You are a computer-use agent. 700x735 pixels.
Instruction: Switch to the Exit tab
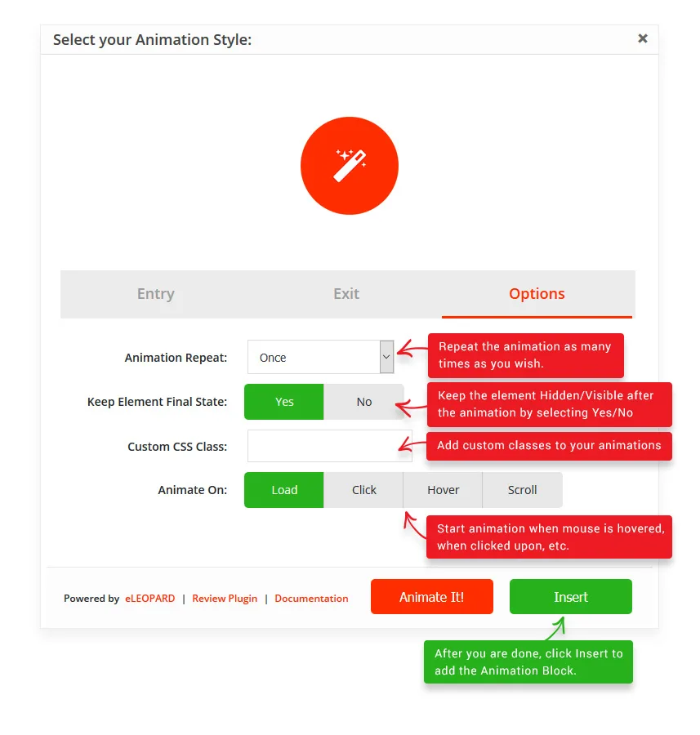(346, 293)
